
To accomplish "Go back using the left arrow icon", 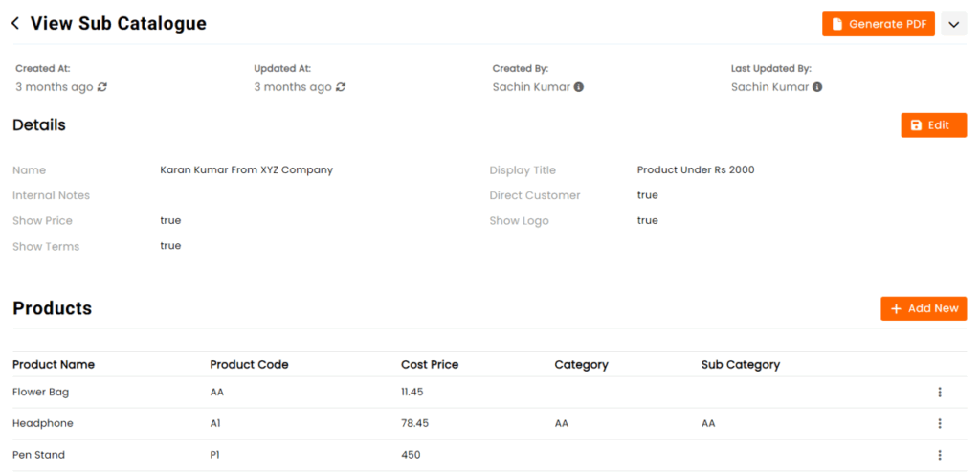I will pyautogui.click(x=15, y=24).
